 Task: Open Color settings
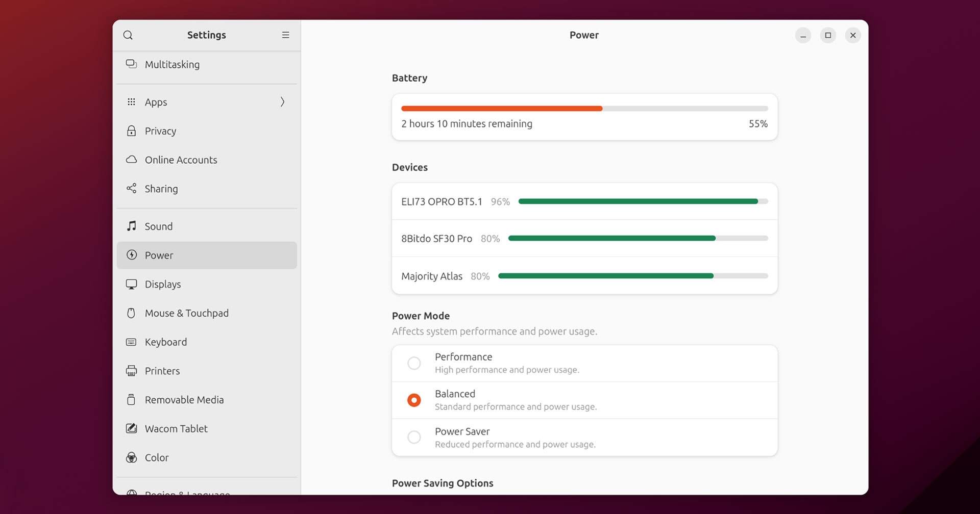pos(207,457)
